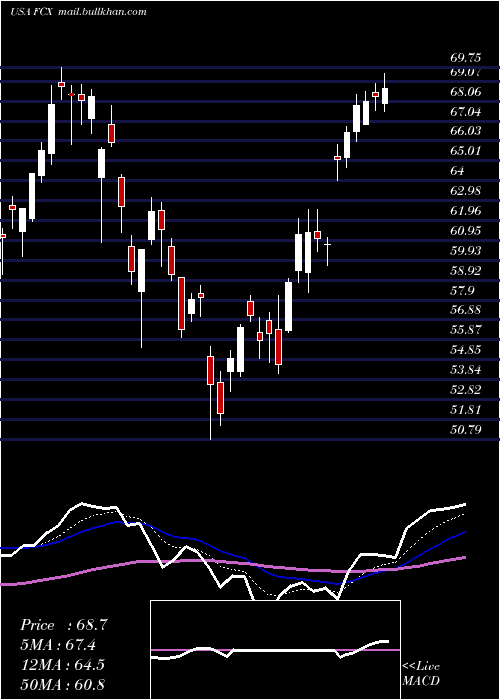Click the 67.04 price level label

(465, 112)
